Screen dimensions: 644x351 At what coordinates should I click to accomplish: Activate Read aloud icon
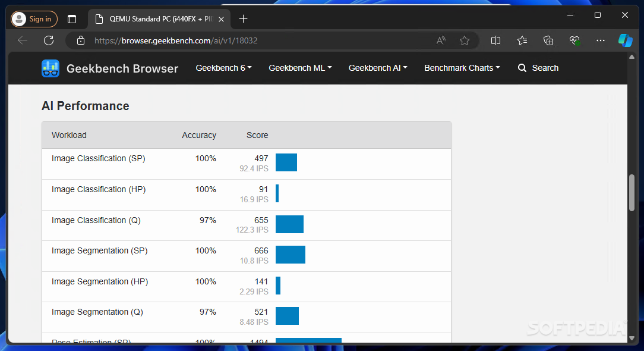(441, 40)
